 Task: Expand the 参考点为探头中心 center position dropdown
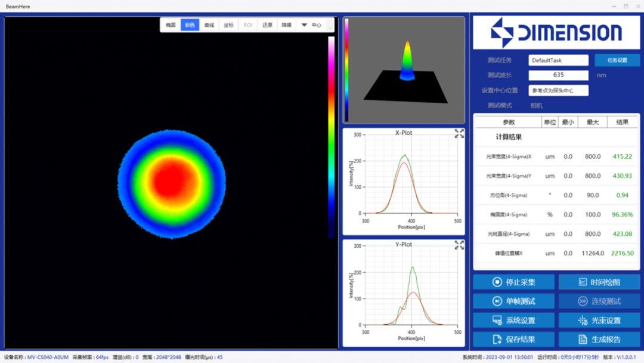(x=558, y=91)
